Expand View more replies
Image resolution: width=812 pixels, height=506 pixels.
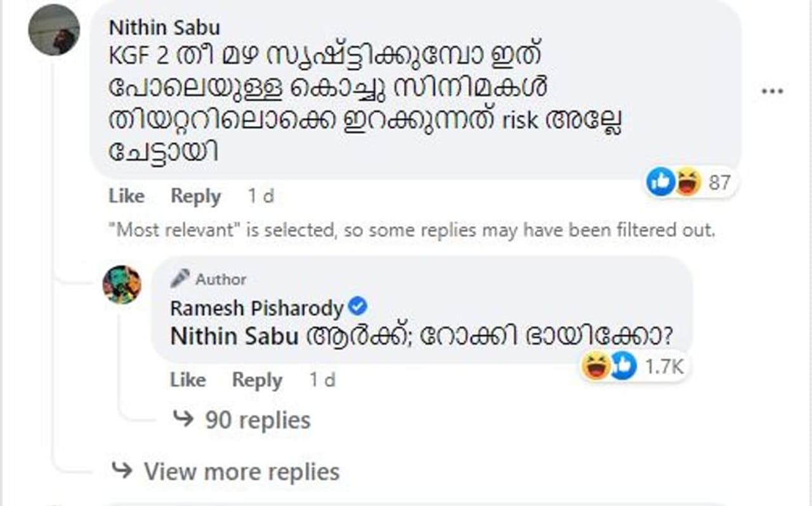coord(241,471)
